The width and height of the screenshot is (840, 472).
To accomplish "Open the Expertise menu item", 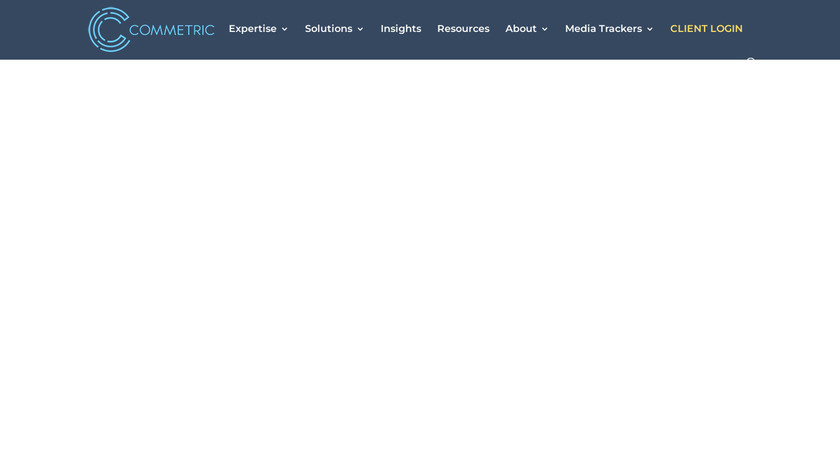I will pos(252,29).
